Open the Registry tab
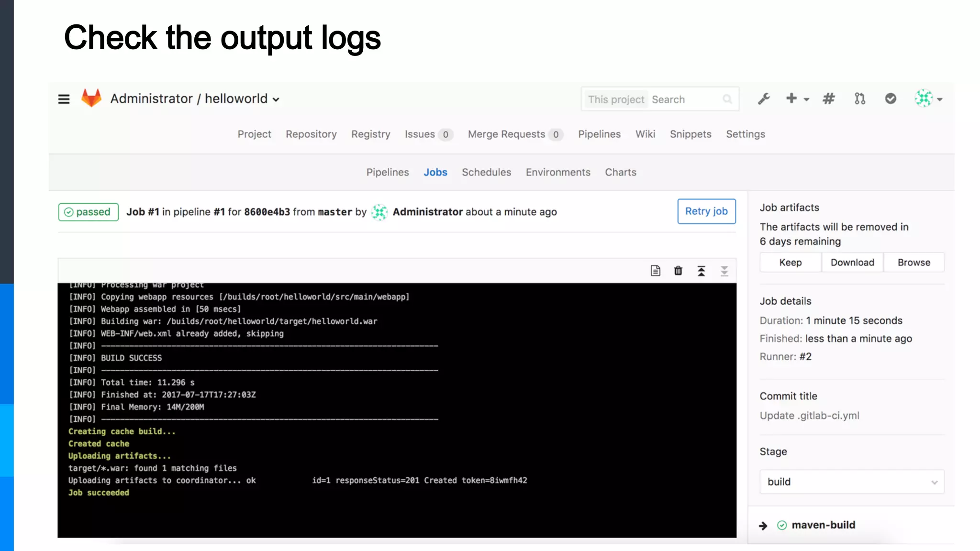980x551 pixels. 371,134
